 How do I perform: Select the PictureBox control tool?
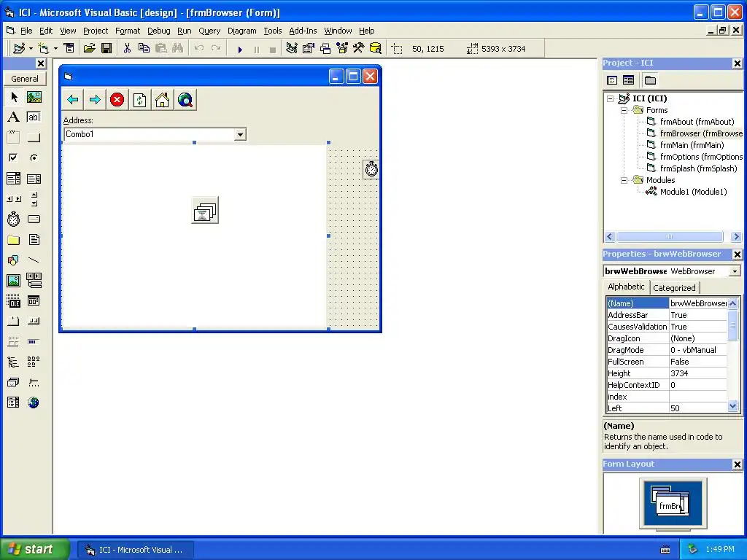[x=34, y=97]
